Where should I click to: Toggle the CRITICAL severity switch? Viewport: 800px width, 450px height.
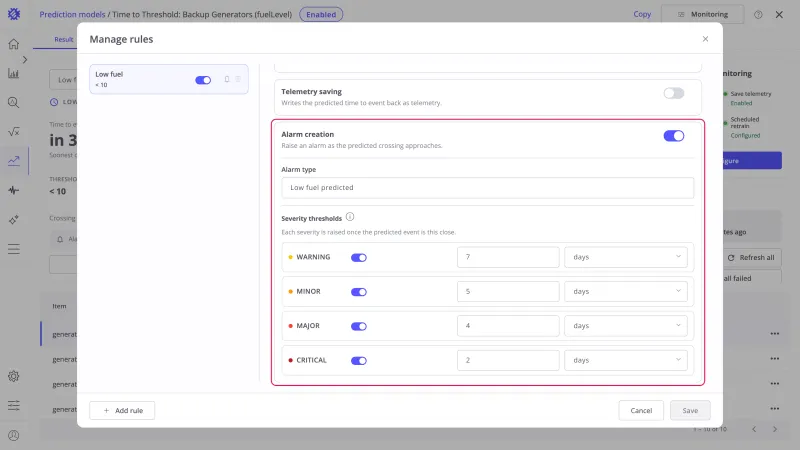[359, 361]
